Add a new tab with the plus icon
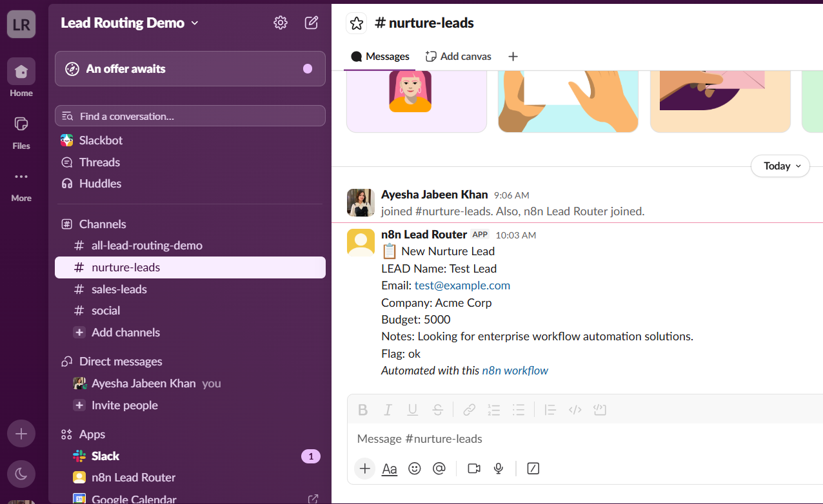 click(513, 57)
